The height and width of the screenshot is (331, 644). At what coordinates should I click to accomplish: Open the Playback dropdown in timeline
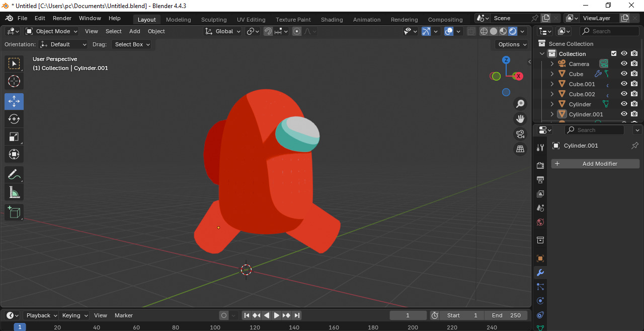point(41,315)
